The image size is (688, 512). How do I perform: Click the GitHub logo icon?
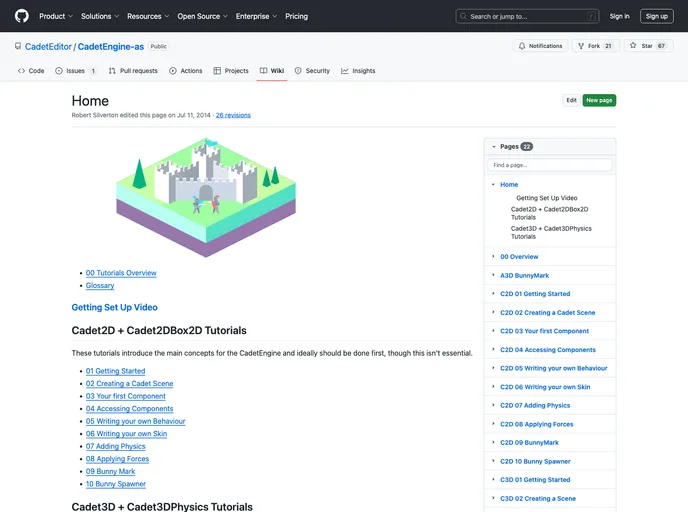pos(22,16)
